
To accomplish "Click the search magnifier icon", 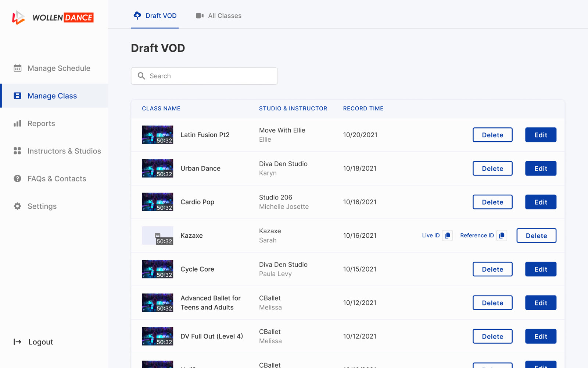I will pos(141,76).
